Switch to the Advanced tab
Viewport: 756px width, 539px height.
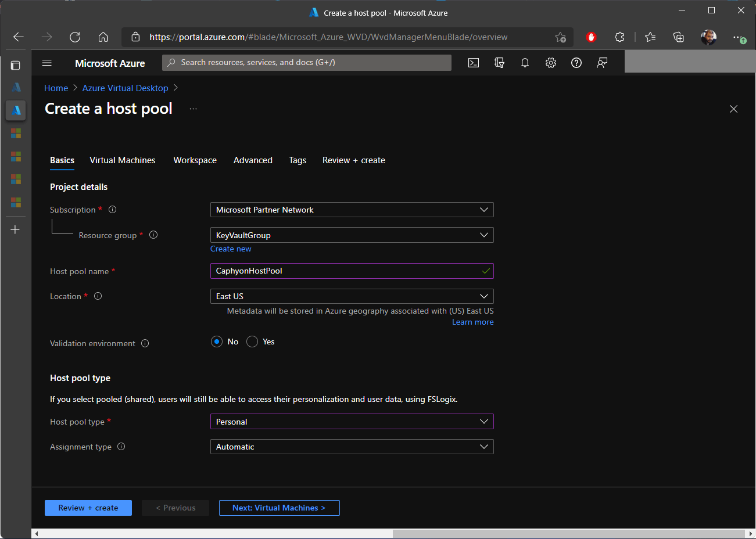(x=253, y=160)
